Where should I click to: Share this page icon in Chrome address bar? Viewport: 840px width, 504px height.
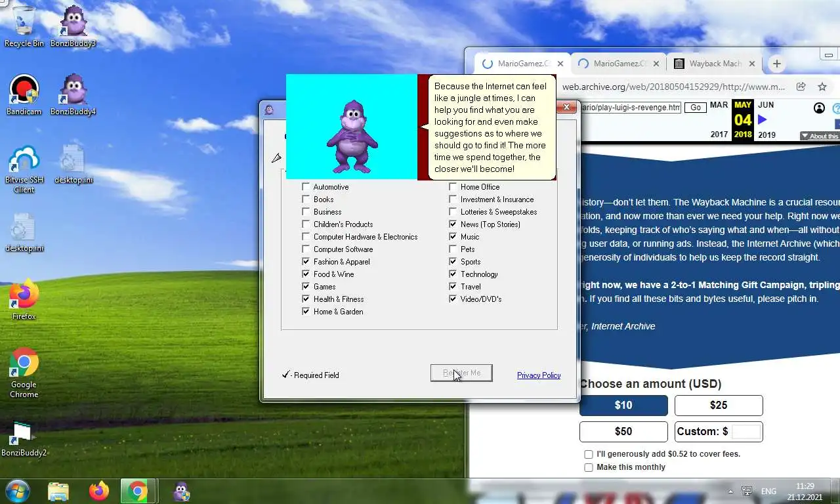tap(801, 87)
